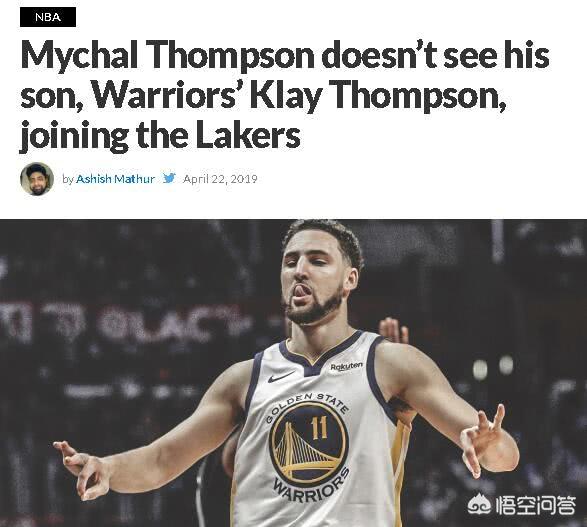
Task: Click the Nike swoosh on the jersey
Action: (x=281, y=376)
